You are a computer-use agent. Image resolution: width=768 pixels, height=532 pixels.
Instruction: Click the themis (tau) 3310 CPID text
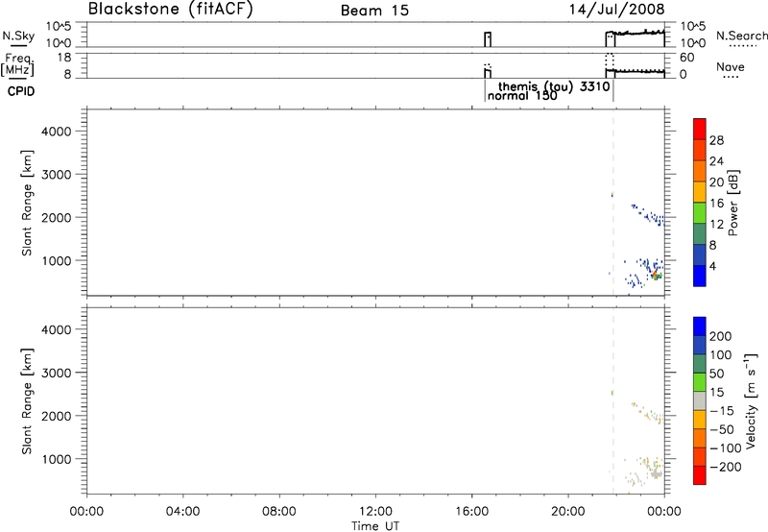click(554, 86)
